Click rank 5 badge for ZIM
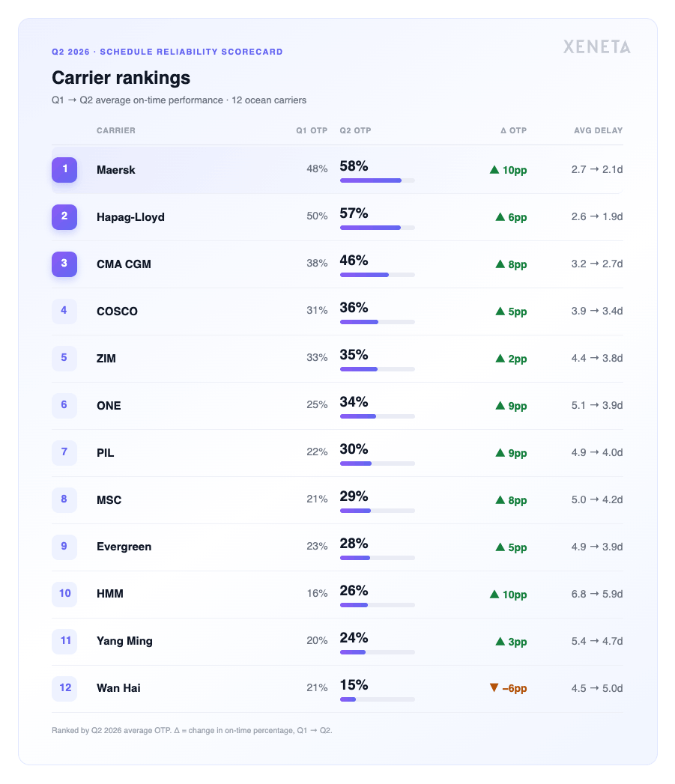Viewport: 675px width, 784px height. point(64,358)
